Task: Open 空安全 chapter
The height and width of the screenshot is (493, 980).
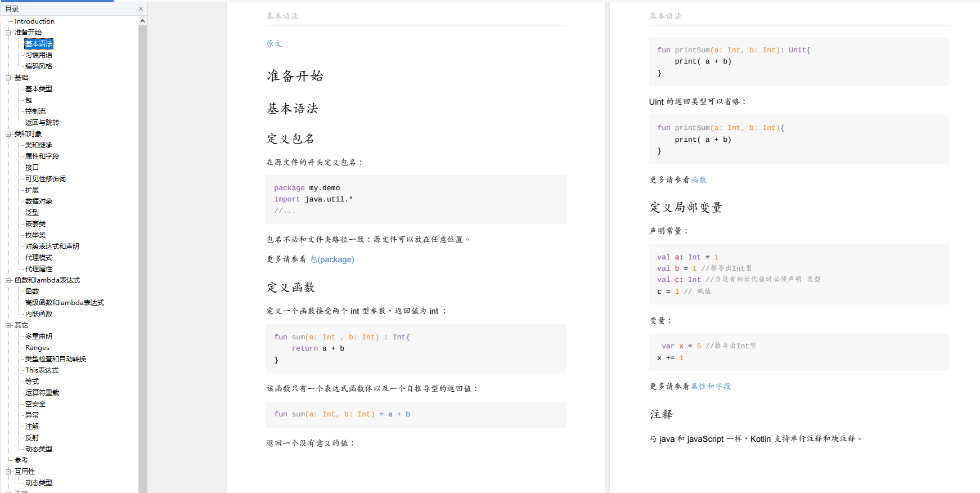Action: [x=35, y=404]
